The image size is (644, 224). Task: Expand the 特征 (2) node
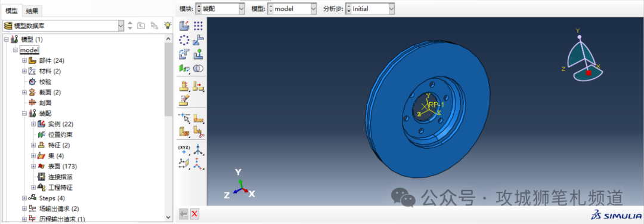coord(33,145)
